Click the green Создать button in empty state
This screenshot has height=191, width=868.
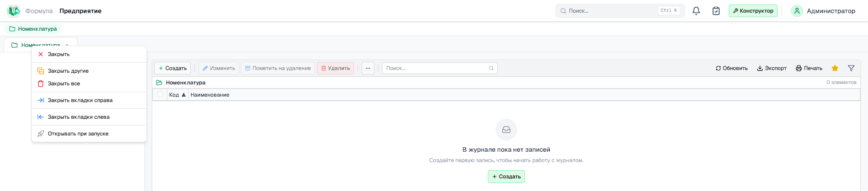506,177
